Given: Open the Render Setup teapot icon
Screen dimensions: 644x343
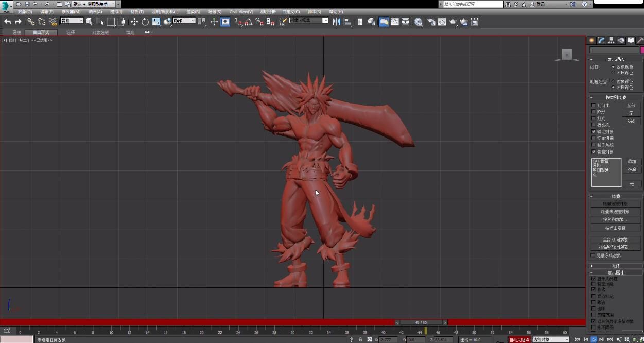Looking at the screenshot, I should (x=431, y=22).
